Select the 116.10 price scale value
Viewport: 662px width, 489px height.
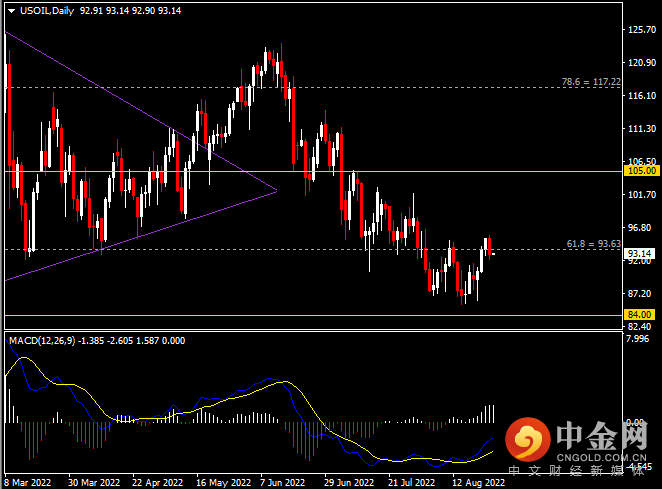pyautogui.click(x=642, y=96)
